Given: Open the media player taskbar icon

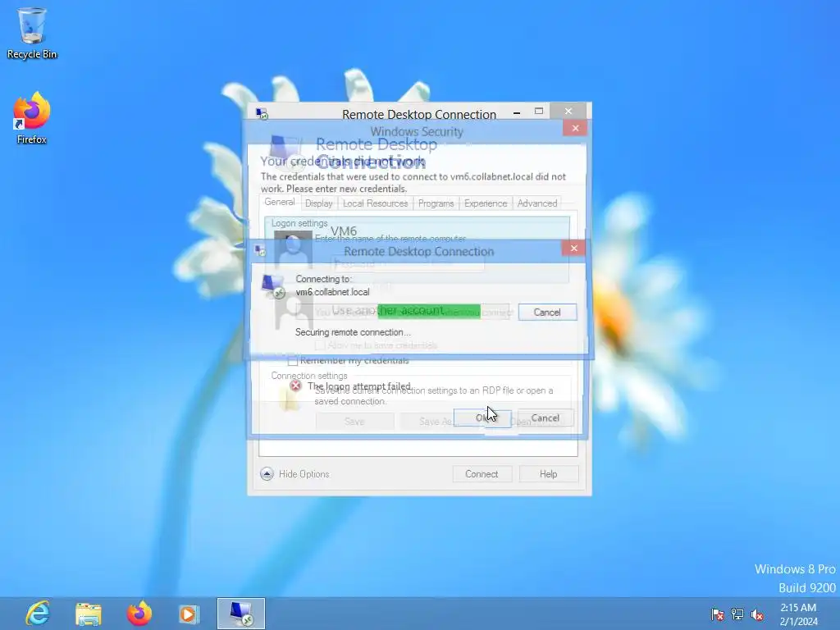Looking at the screenshot, I should tap(189, 614).
